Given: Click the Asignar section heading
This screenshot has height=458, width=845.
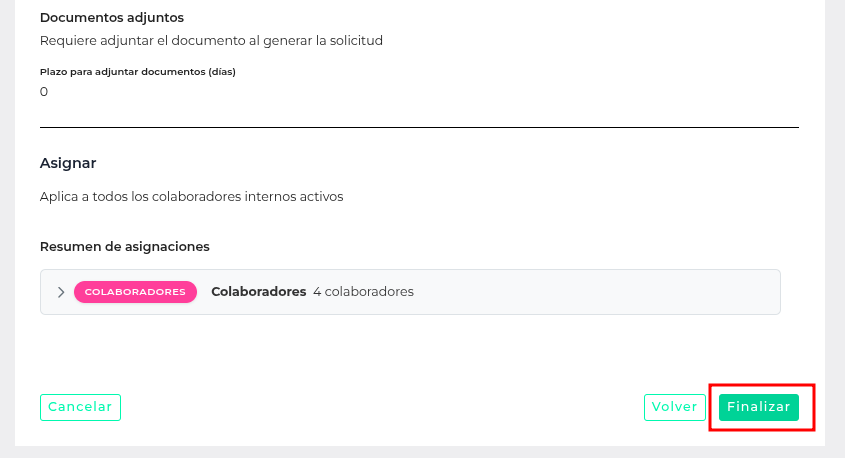Looking at the screenshot, I should [68, 162].
